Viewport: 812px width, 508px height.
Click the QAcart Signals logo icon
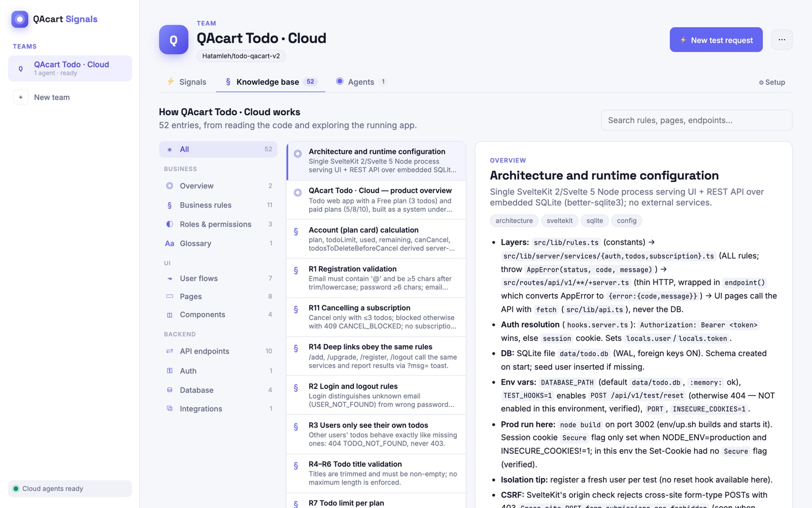tap(20, 19)
